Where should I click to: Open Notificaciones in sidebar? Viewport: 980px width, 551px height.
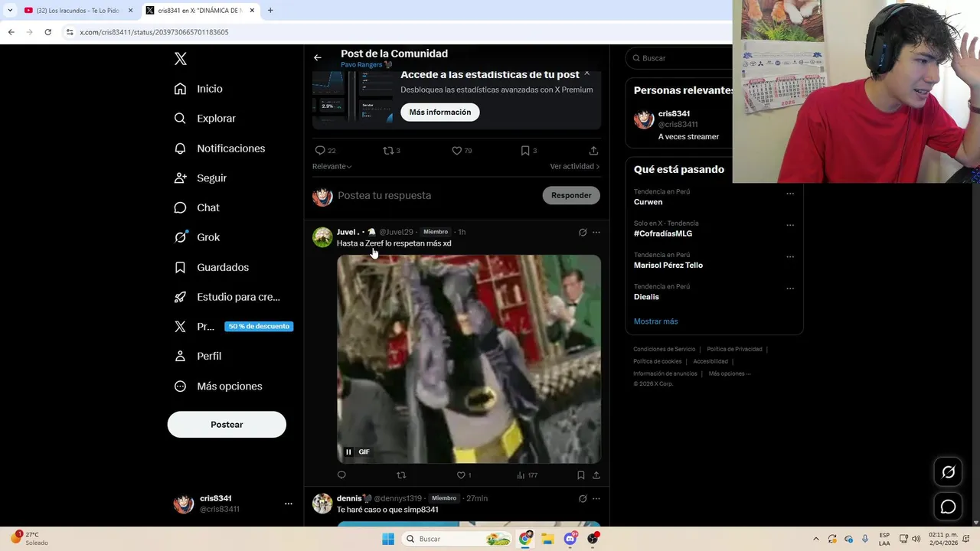coord(220,148)
